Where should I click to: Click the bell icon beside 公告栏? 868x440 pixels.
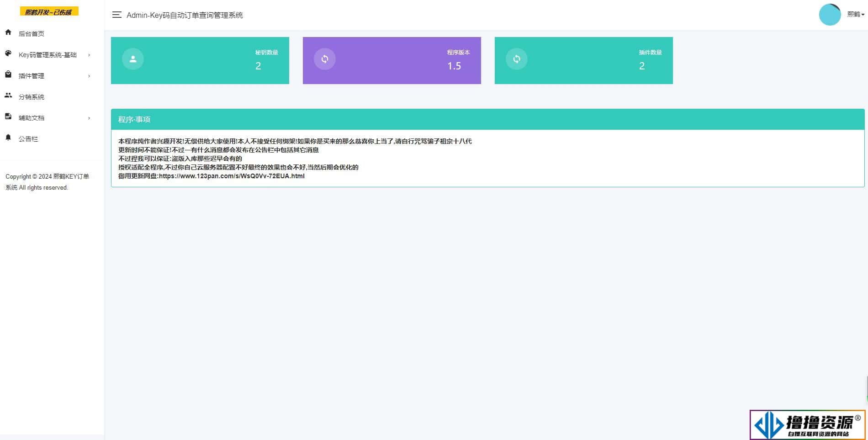coord(8,138)
